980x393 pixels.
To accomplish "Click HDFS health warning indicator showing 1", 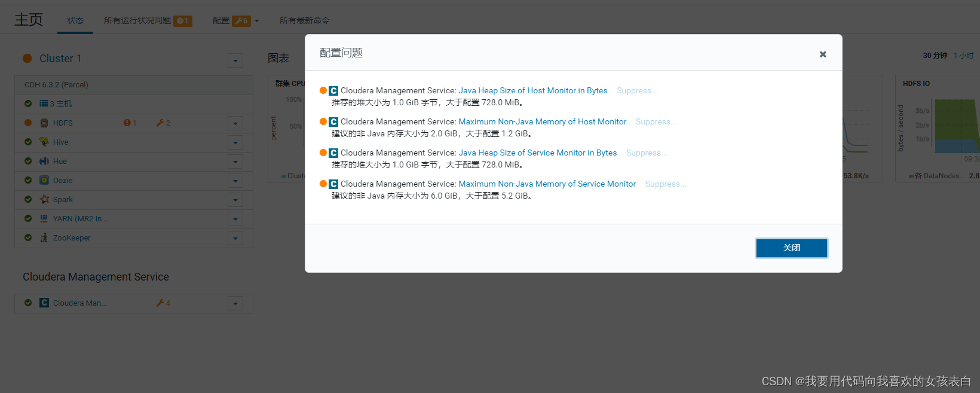I will pyautogui.click(x=130, y=123).
